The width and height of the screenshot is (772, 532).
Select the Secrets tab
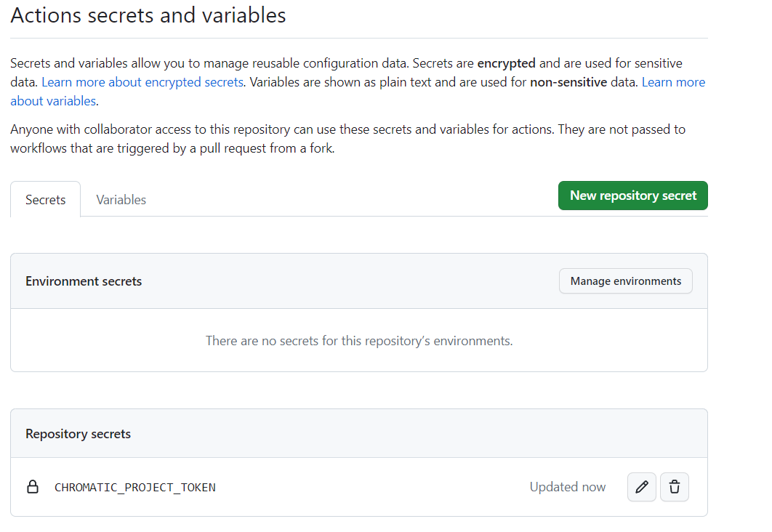pyautogui.click(x=46, y=200)
